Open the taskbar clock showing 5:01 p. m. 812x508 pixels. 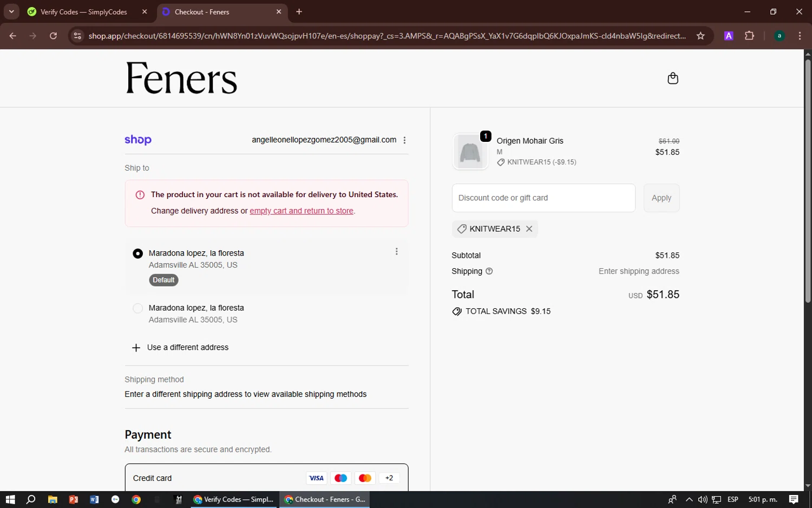tap(763, 499)
